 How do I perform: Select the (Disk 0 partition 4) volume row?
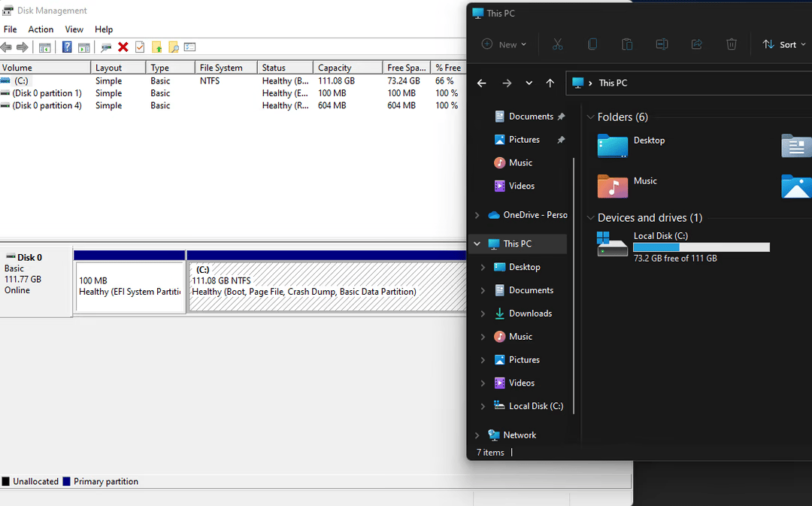[x=233, y=106]
